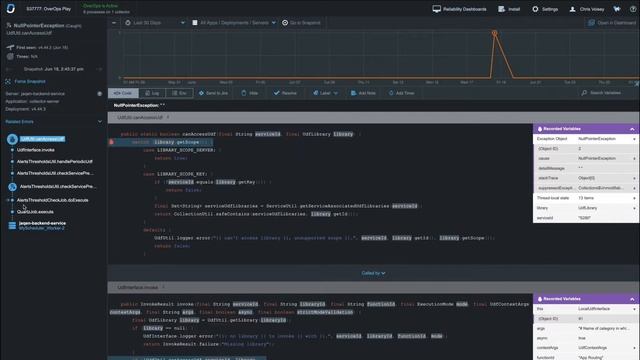Image resolution: width=640 pixels, height=360 pixels.
Task: Switch to the Env tab
Action: (179, 93)
